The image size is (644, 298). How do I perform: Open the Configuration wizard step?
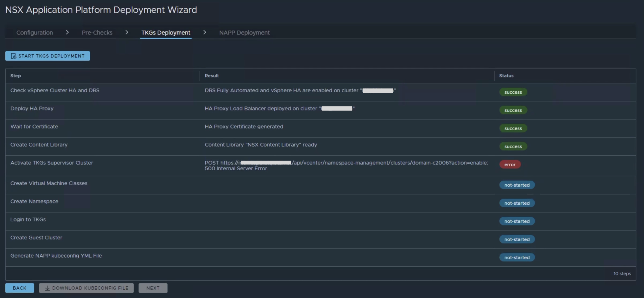[35, 33]
